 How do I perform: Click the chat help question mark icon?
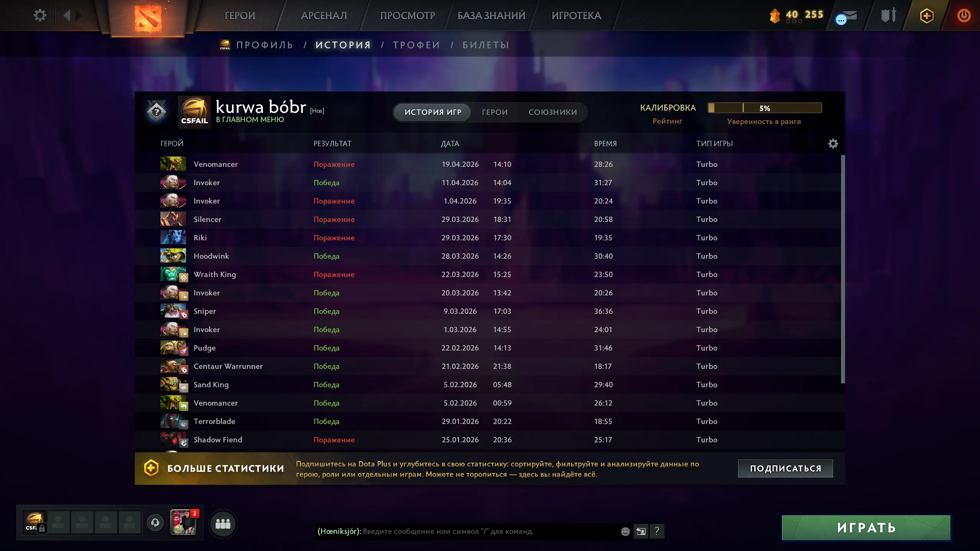pyautogui.click(x=657, y=531)
